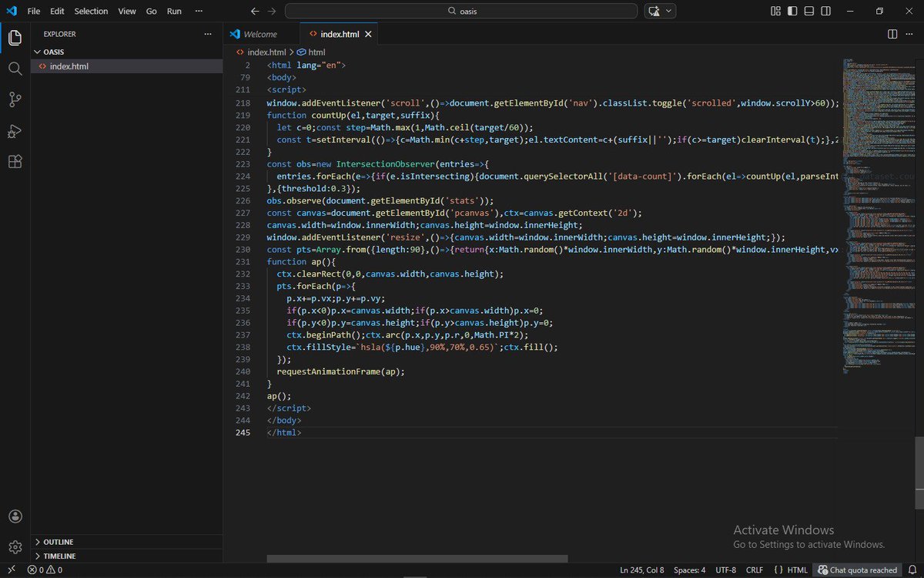The image size is (924, 578).
Task: Open the File menu
Action: (34, 12)
